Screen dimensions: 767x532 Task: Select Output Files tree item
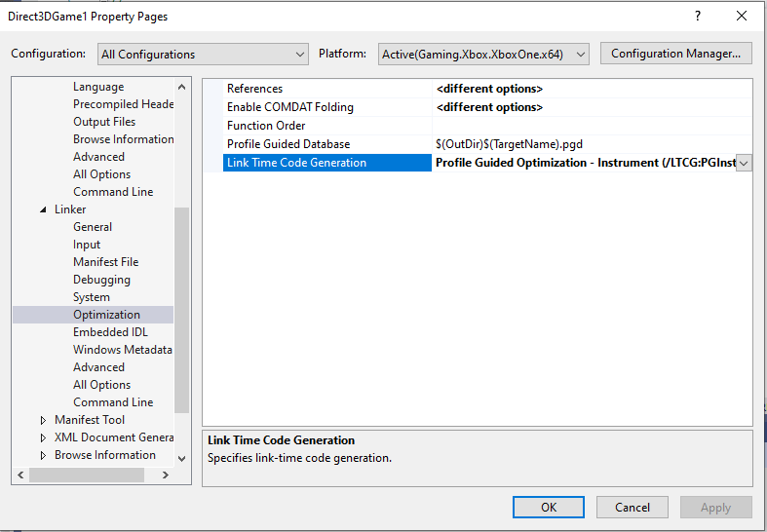(104, 122)
